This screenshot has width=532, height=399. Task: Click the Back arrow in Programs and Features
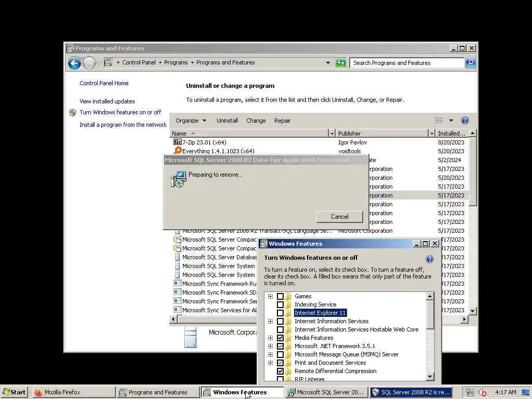click(x=74, y=63)
